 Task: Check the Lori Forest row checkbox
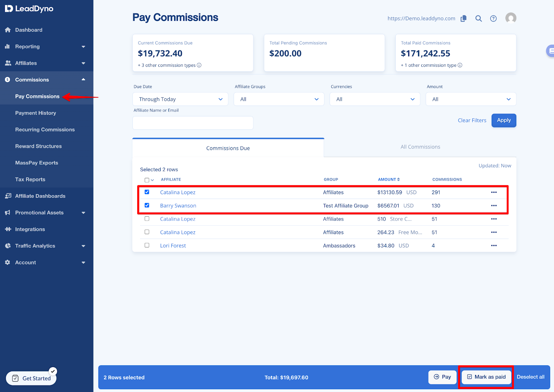click(147, 245)
